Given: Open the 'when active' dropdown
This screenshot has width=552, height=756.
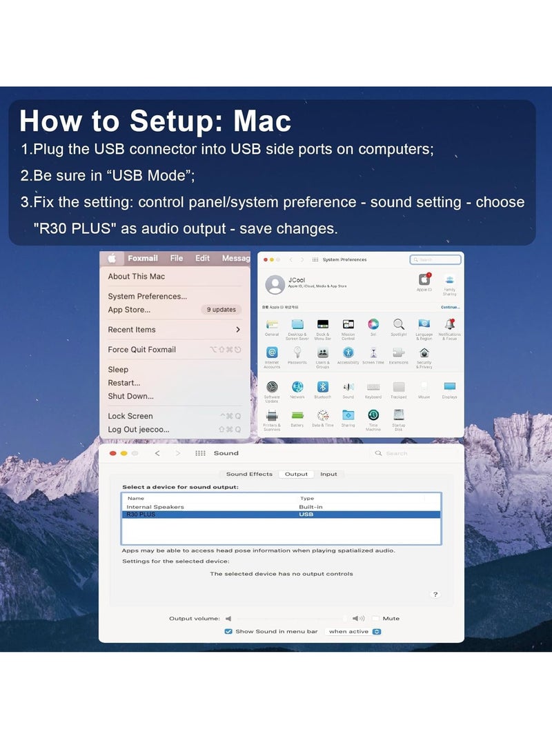Looking at the screenshot, I should (x=355, y=632).
